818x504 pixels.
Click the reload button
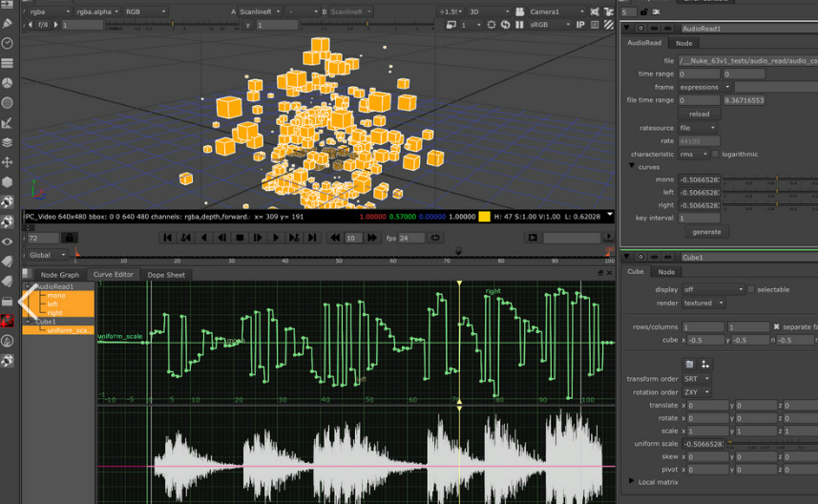[699, 114]
